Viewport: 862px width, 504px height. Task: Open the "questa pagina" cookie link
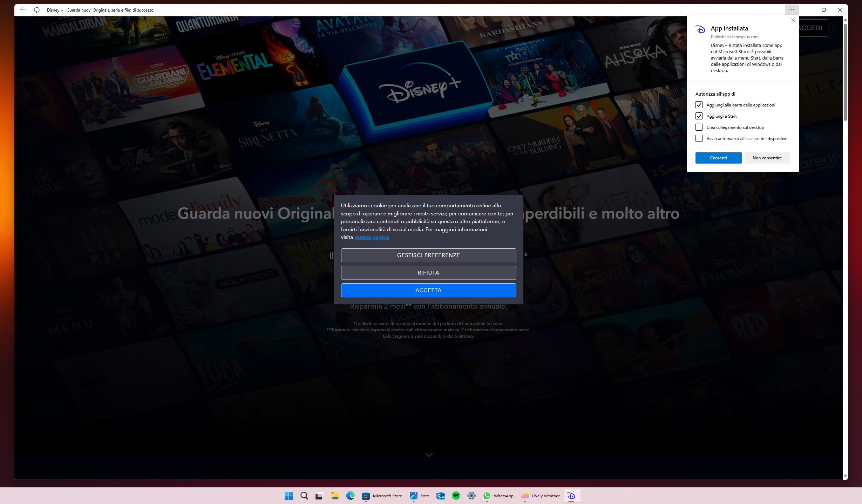(372, 237)
